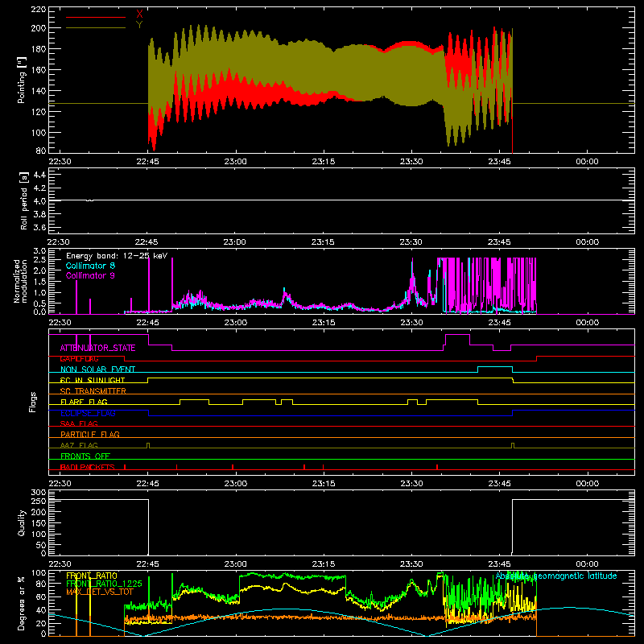This screenshot has height=644, width=644.
Task: Click the 23:30 tick under the modulation plot
Action: [411, 323]
